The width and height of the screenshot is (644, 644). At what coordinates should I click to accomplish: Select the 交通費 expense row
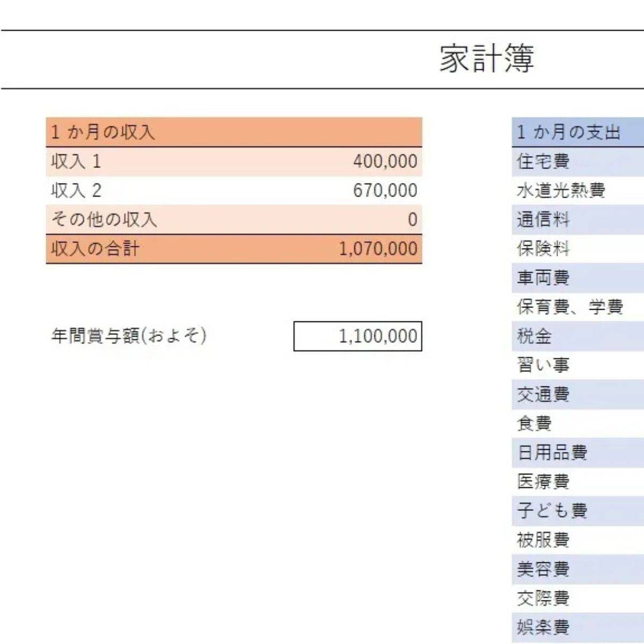pos(578,394)
